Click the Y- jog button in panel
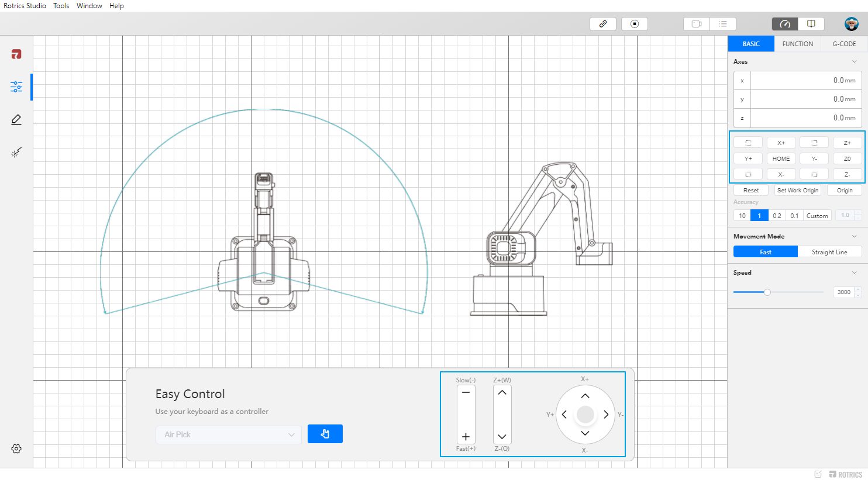The image size is (868, 480). pyautogui.click(x=814, y=158)
